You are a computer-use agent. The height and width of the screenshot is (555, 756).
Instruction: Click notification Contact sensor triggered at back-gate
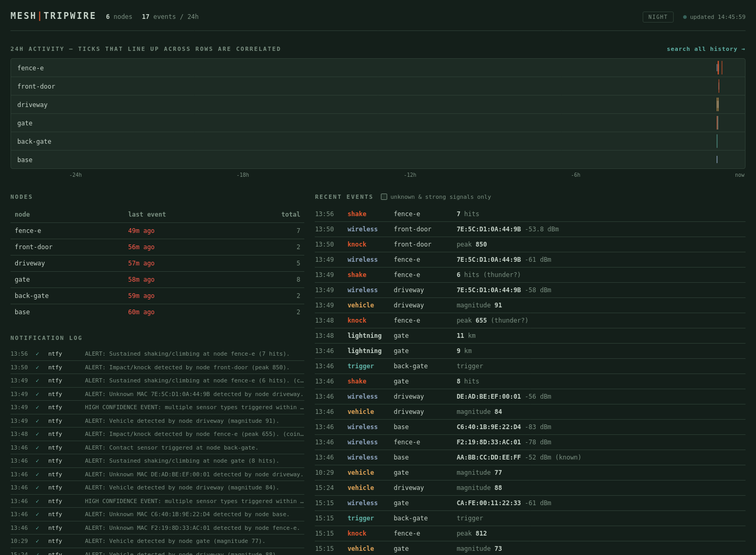[x=157, y=447]
